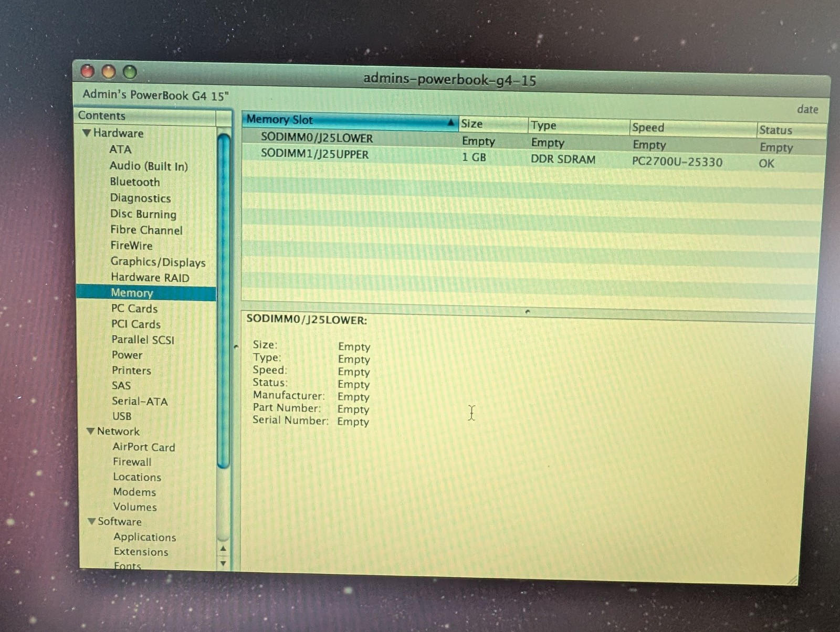
Task: Click the SODIMM0/J25LOWER detail heading
Action: 307,320
